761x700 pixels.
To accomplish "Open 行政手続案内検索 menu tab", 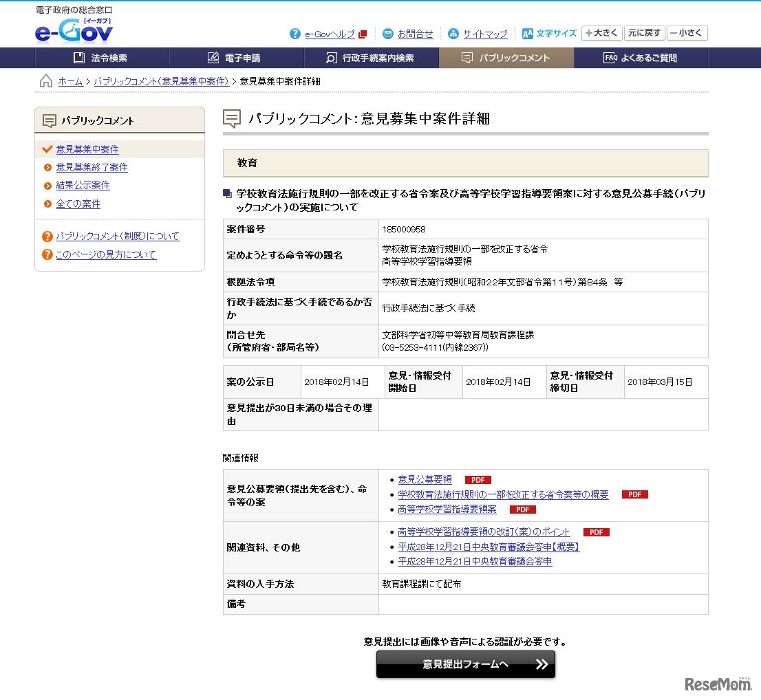I will (372, 58).
